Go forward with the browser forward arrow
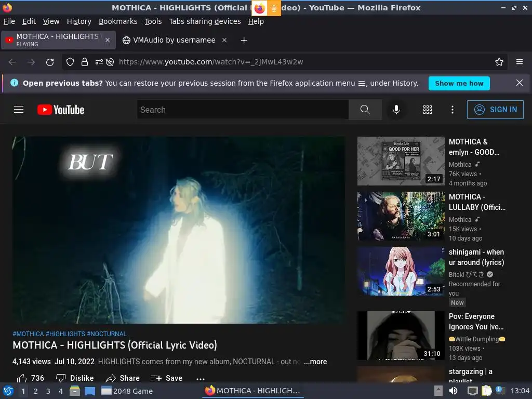Screen dimensions: 532x399 [31, 62]
